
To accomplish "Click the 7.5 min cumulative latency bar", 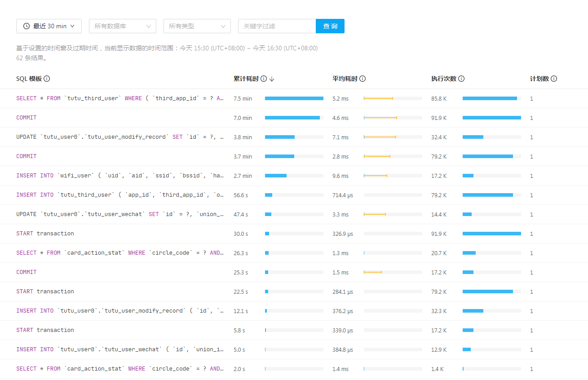I will point(294,98).
